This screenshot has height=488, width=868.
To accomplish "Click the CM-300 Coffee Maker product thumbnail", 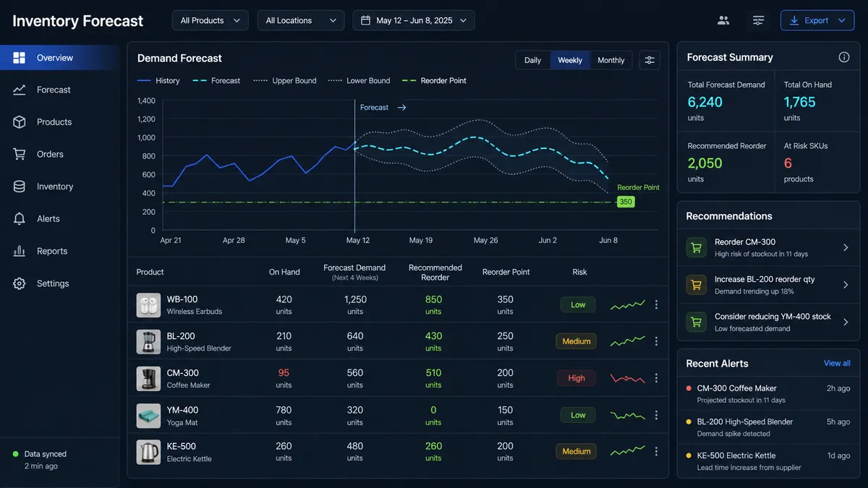I will [x=148, y=379].
